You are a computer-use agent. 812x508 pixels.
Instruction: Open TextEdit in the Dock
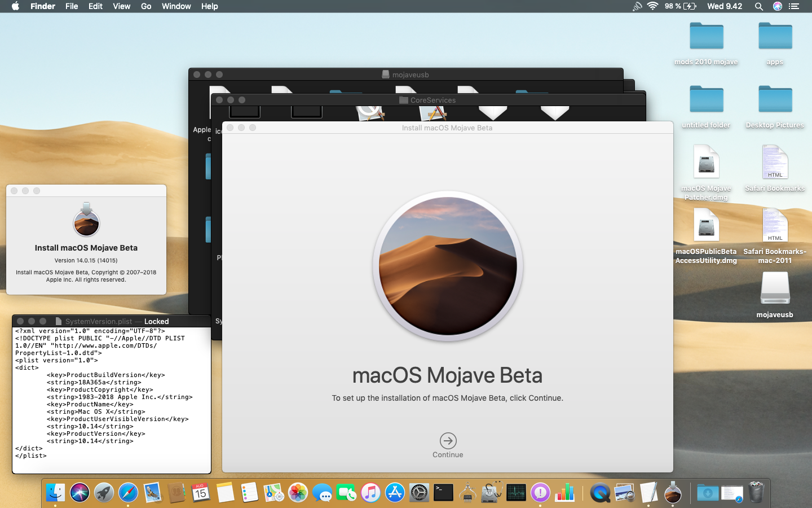(648, 492)
